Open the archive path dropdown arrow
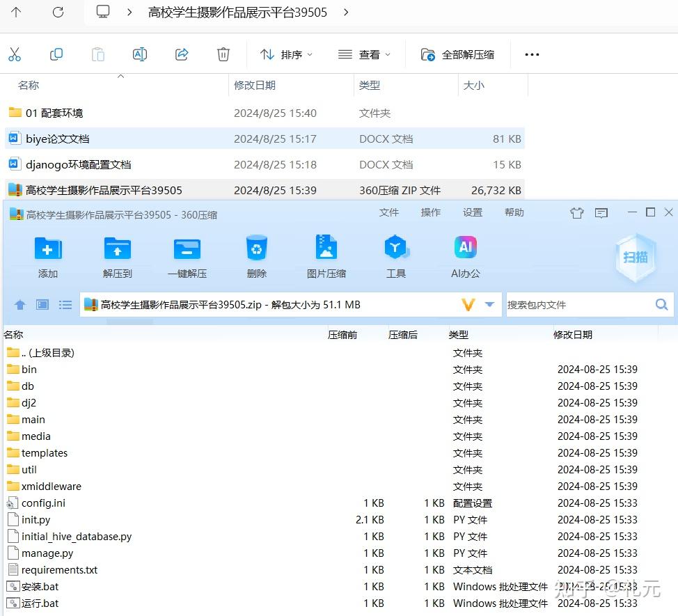The image size is (678, 616). click(x=490, y=304)
